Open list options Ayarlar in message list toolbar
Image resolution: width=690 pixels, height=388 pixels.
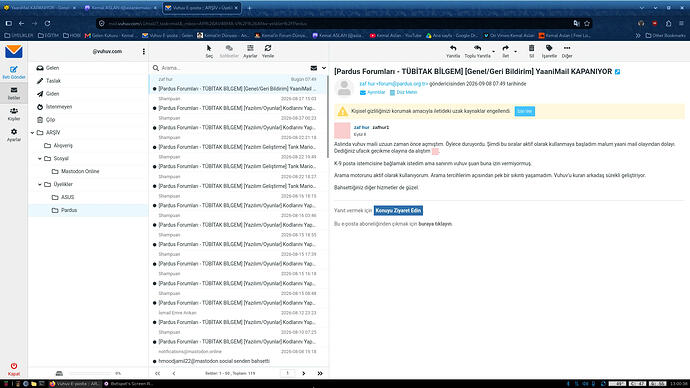[250, 51]
